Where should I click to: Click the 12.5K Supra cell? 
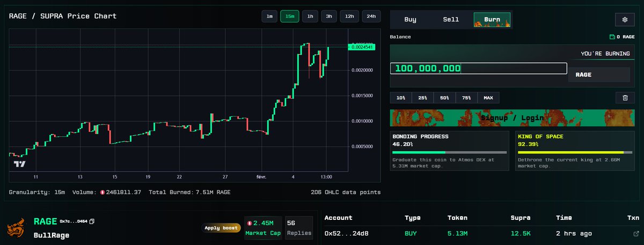tap(521, 234)
